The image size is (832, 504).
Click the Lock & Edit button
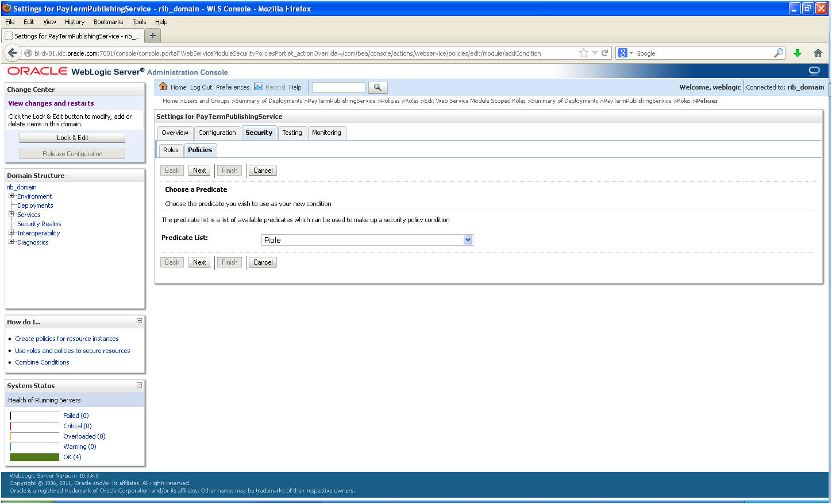[x=72, y=138]
